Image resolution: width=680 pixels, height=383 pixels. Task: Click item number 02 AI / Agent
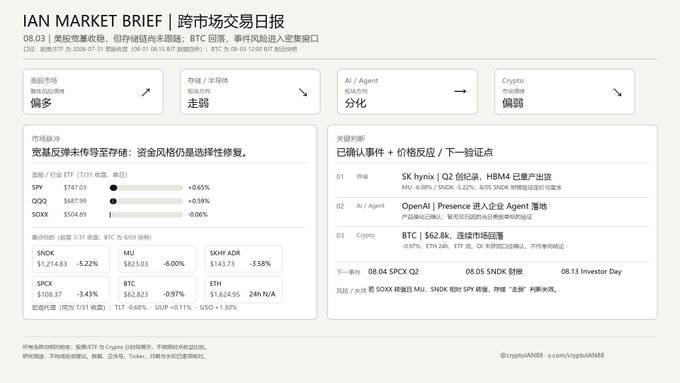pos(360,206)
